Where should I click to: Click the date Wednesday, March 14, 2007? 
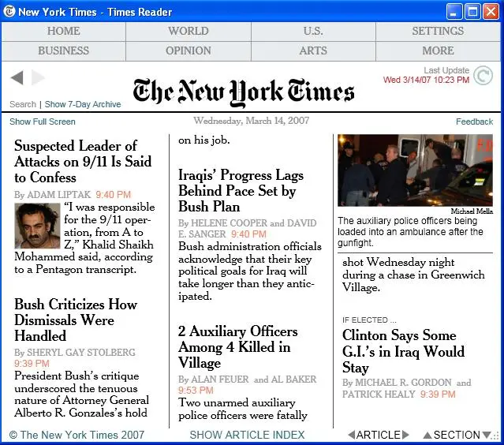(251, 121)
